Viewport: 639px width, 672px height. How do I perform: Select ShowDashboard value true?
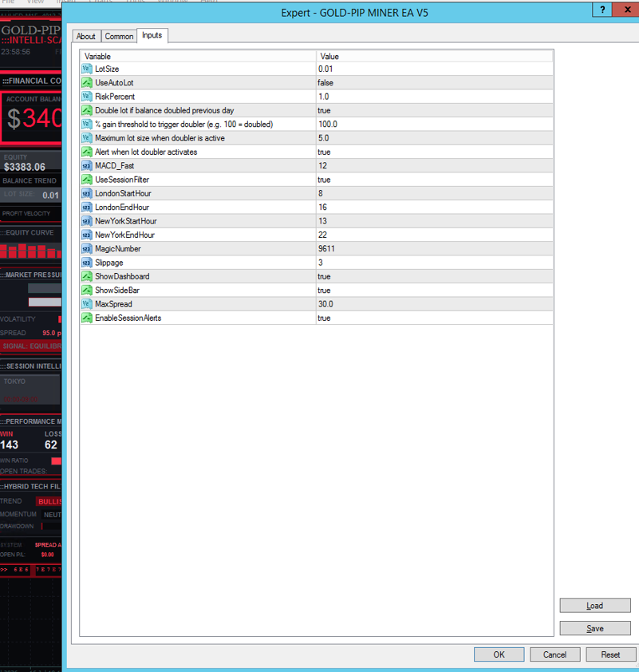(x=324, y=276)
